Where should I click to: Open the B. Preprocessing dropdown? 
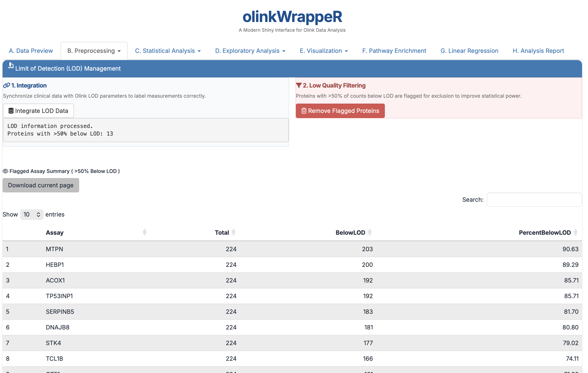coord(94,51)
